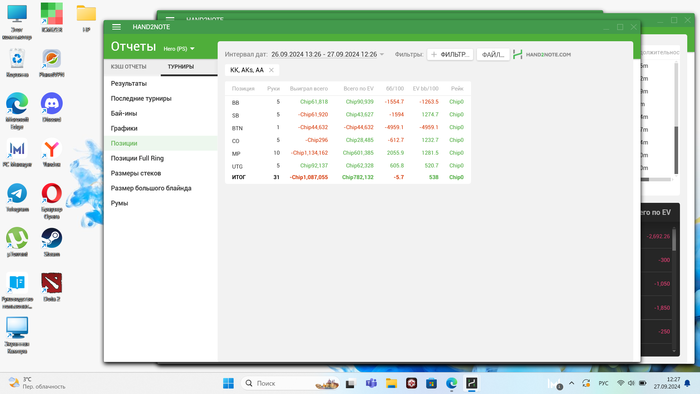Add a new filter with ФИЛЬТР button
The width and height of the screenshot is (700, 394).
450,54
